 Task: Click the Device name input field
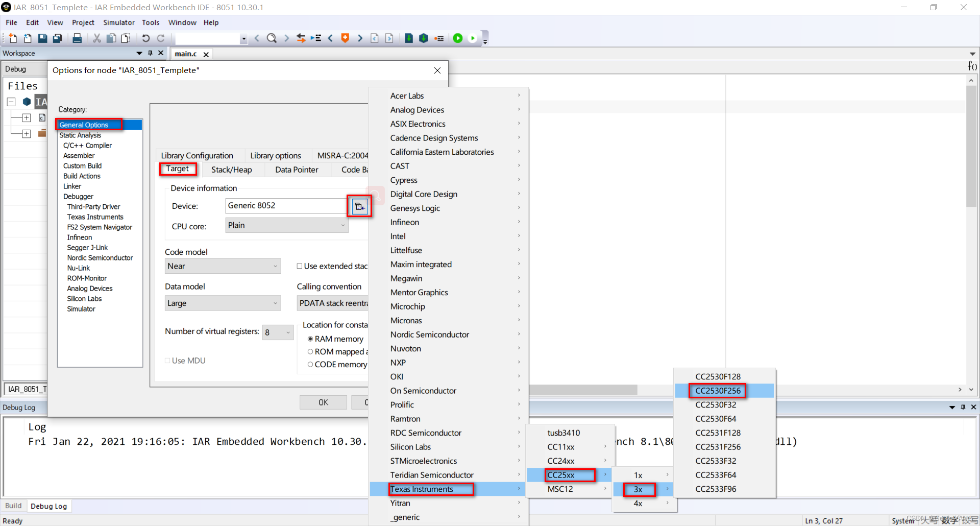pyautogui.click(x=286, y=206)
